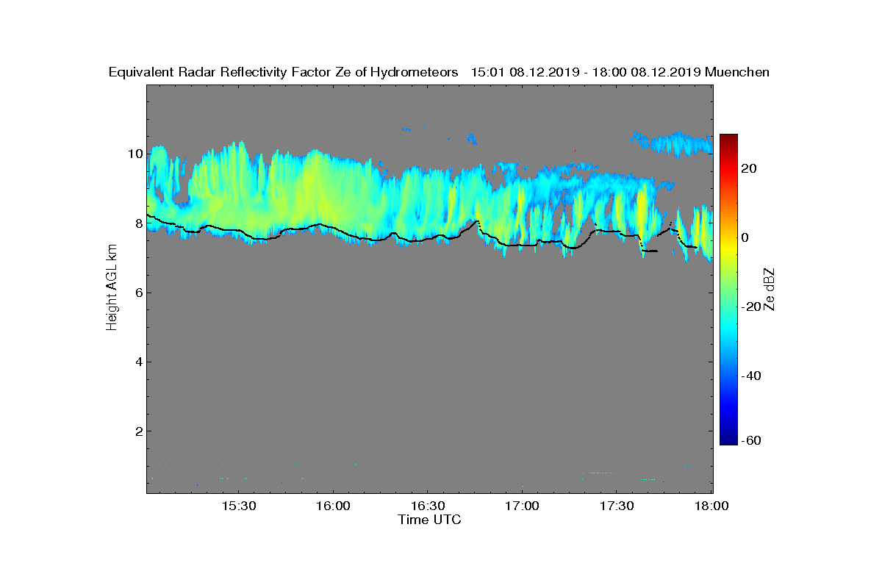The height and width of the screenshot is (588, 882).
Task: Click the 16:30 time axis label
Action: (x=428, y=506)
